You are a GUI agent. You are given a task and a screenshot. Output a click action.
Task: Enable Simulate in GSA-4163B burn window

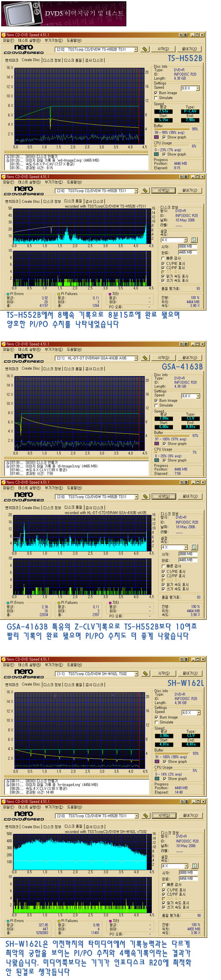click(156, 405)
